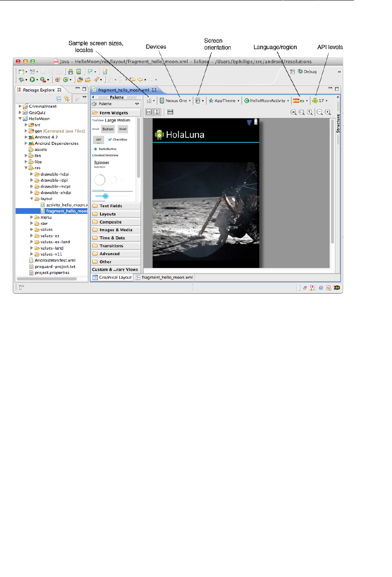This screenshot has height=577, width=392.
Task: Click the last edit location arrow icon
Action: click(x=133, y=79)
